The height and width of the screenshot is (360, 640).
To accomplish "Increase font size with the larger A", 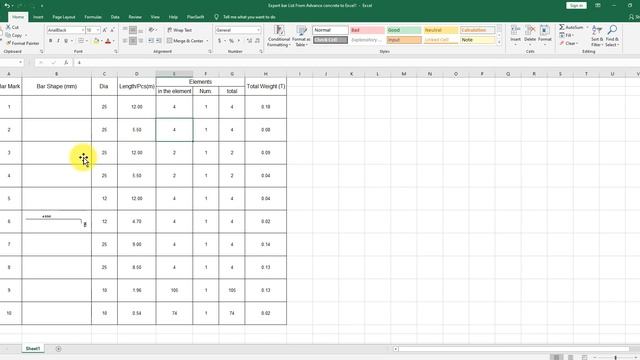I will tap(104, 30).
